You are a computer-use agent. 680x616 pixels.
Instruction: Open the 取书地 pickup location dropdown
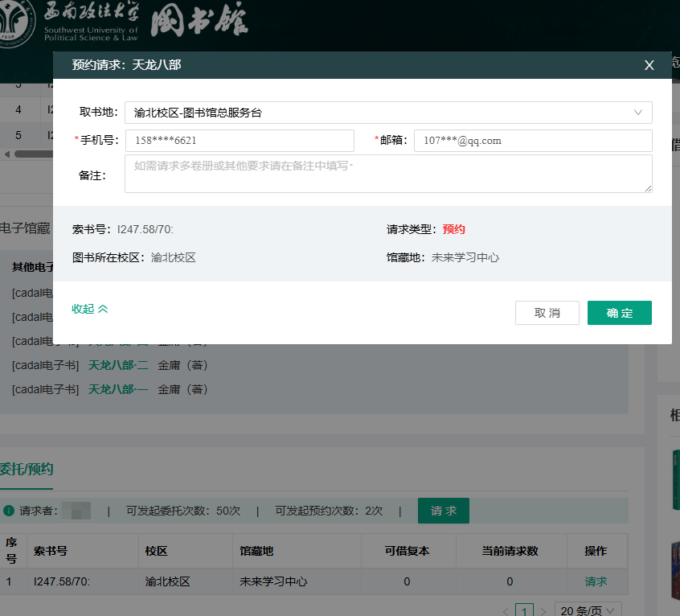(388, 113)
